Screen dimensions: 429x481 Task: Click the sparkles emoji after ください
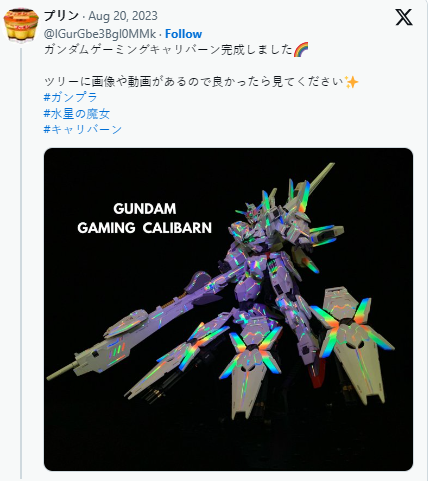[x=351, y=82]
